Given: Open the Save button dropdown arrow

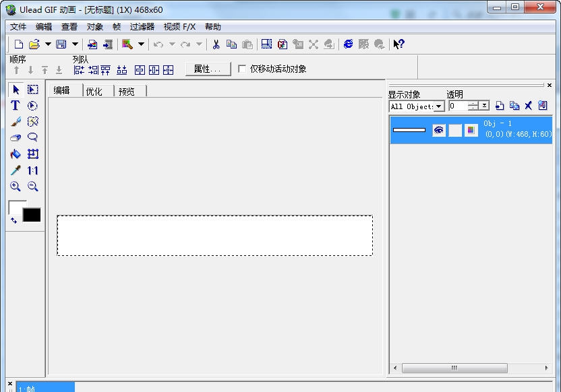Looking at the screenshot, I should [x=75, y=44].
